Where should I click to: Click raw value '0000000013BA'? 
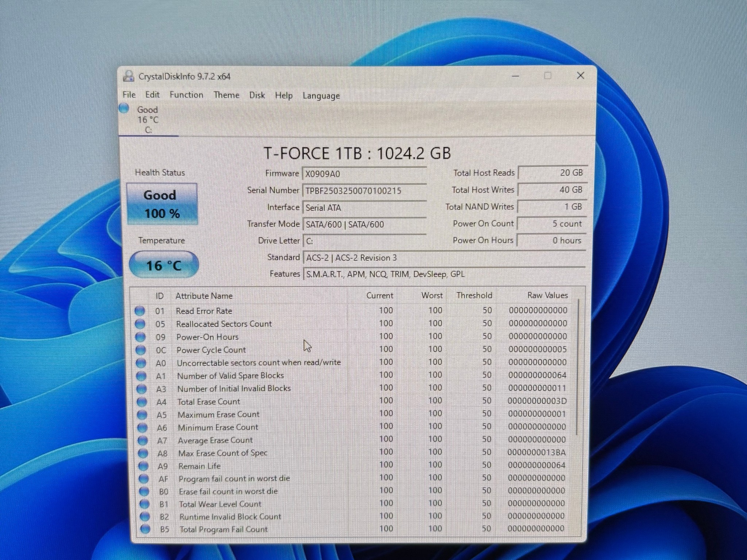point(537,452)
